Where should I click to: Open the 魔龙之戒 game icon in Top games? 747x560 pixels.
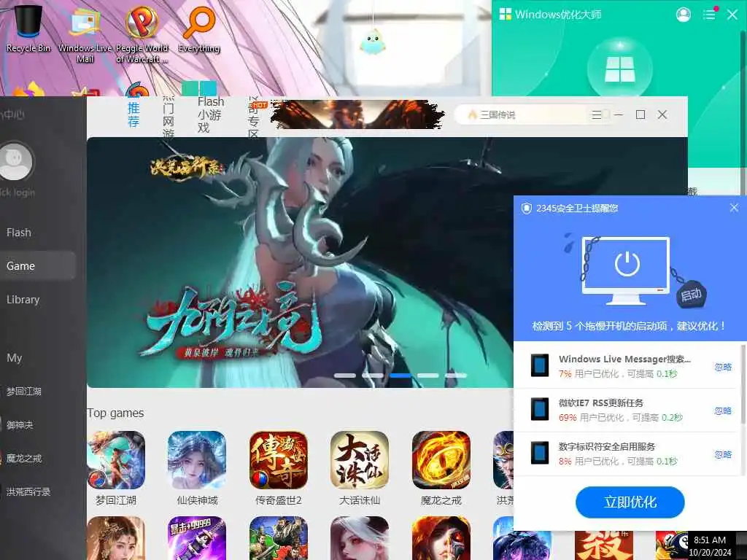[441, 460]
